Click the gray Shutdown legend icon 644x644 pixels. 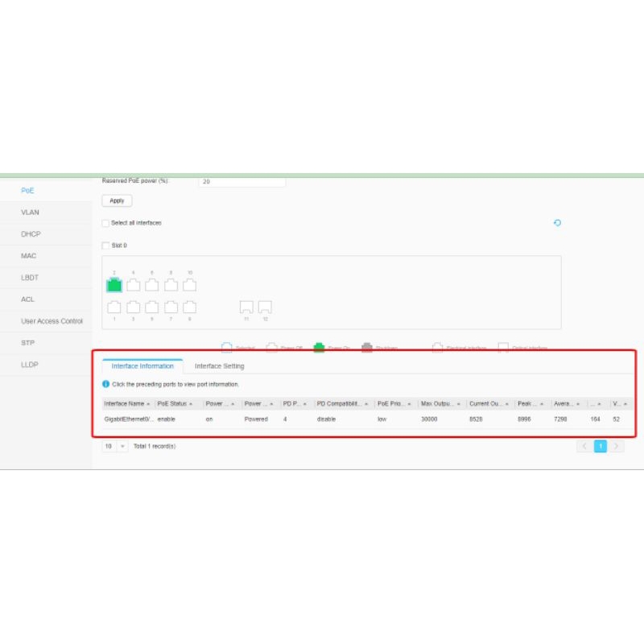coord(366,347)
